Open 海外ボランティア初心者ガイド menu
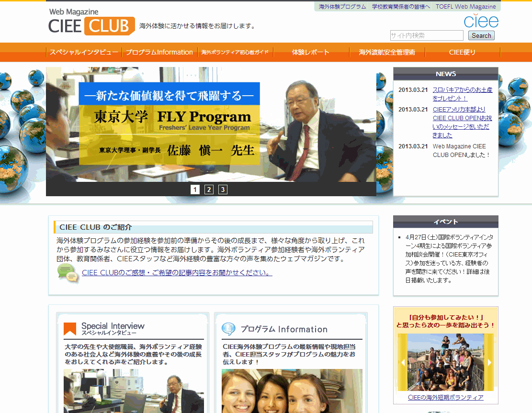 pos(235,52)
